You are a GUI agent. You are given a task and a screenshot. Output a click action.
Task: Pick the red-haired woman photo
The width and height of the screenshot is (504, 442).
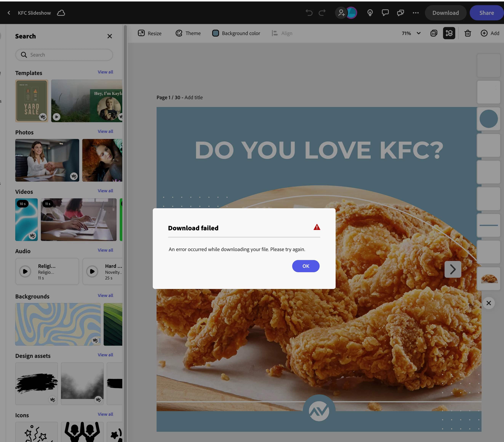[x=102, y=160]
